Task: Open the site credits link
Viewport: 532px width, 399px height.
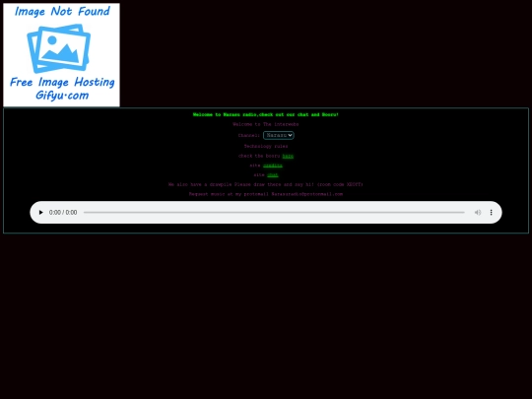Action: coord(273,166)
